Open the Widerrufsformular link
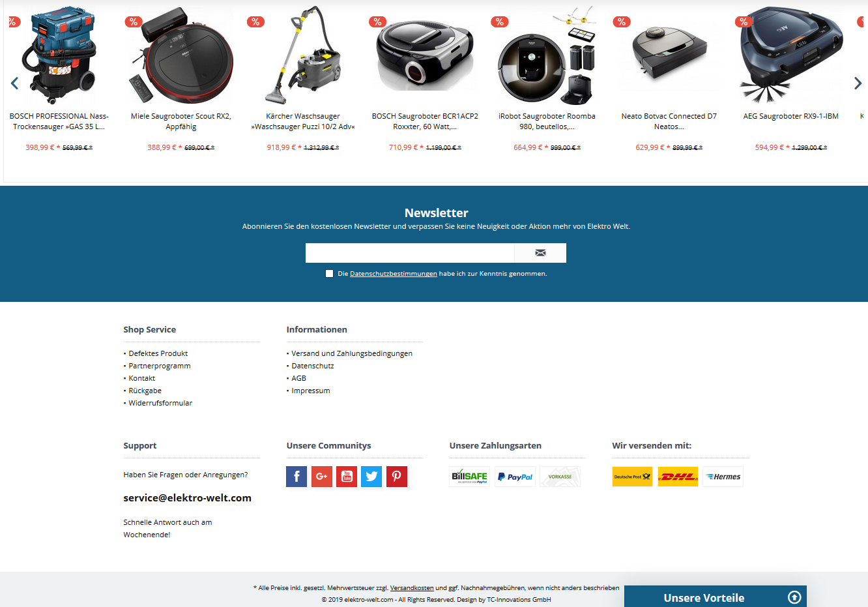The width and height of the screenshot is (868, 607). pos(160,403)
